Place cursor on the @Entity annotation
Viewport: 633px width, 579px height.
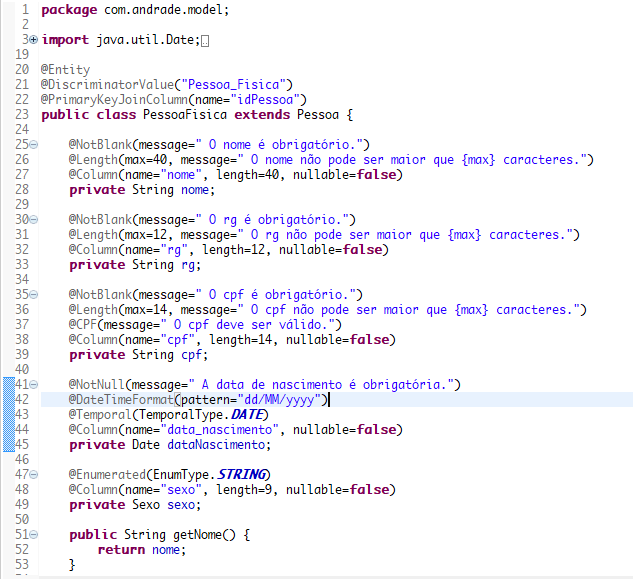coord(65,69)
